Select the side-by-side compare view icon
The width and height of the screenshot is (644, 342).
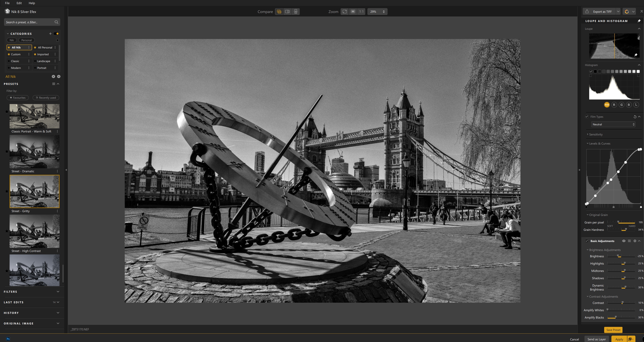pyautogui.click(x=287, y=11)
